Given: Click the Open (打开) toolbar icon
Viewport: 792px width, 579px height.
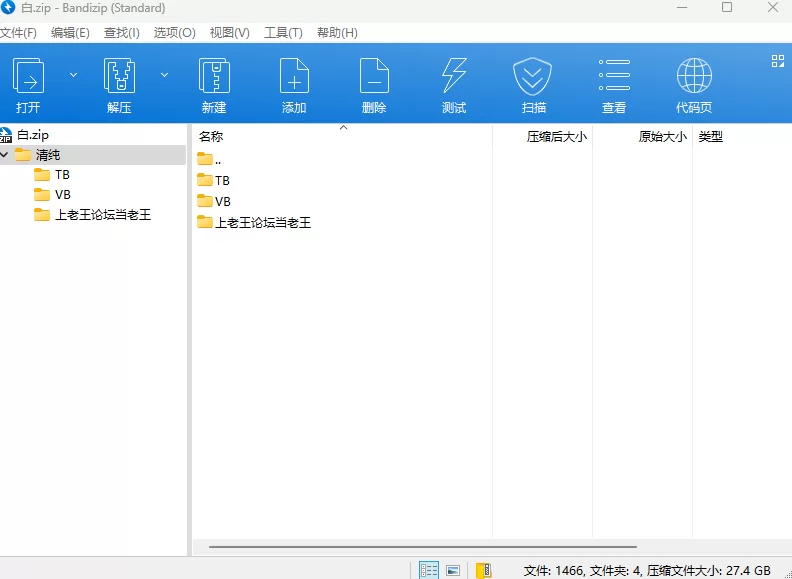Looking at the screenshot, I should click(x=28, y=76).
